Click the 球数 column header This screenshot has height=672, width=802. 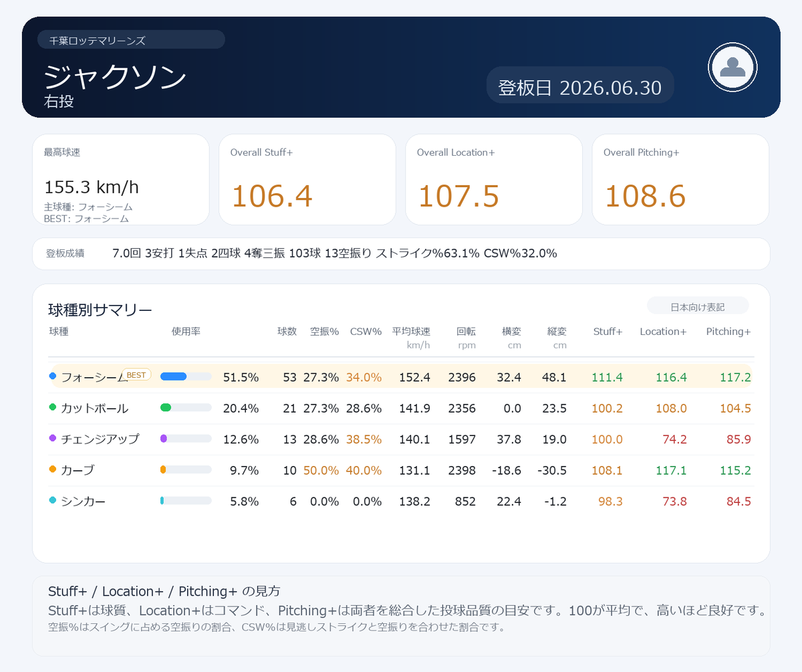(287, 331)
